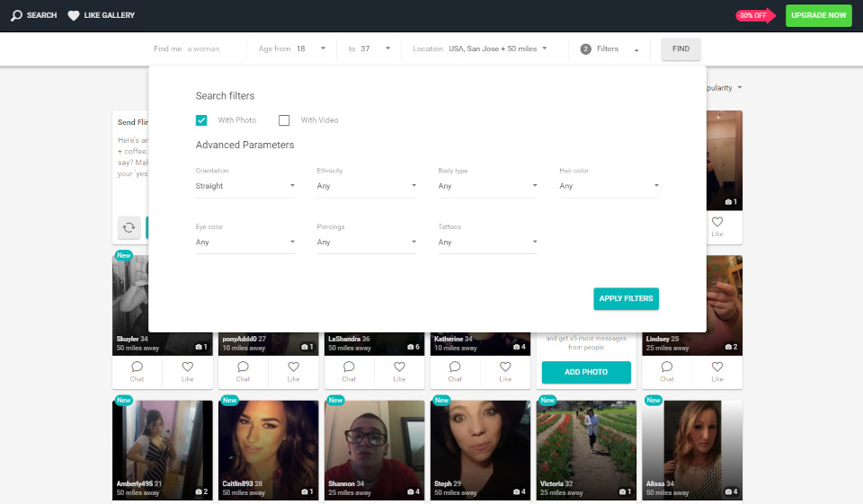
Task: Like Lindsey's profile with heart icon
Action: pyautogui.click(x=716, y=367)
